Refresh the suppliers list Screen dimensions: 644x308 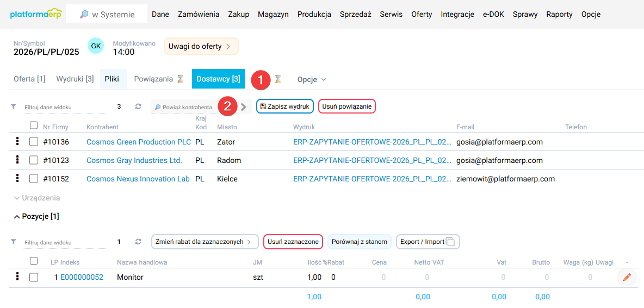point(138,106)
